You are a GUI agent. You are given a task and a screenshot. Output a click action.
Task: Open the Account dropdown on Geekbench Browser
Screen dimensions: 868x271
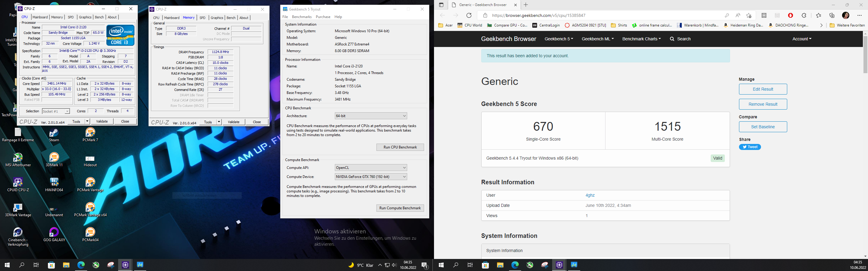[x=802, y=39]
